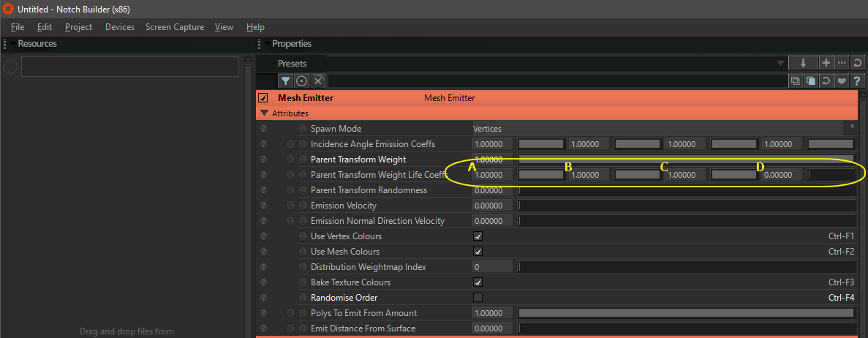
Task: Click the circle target icon beside the filter funnel
Action: (x=301, y=81)
